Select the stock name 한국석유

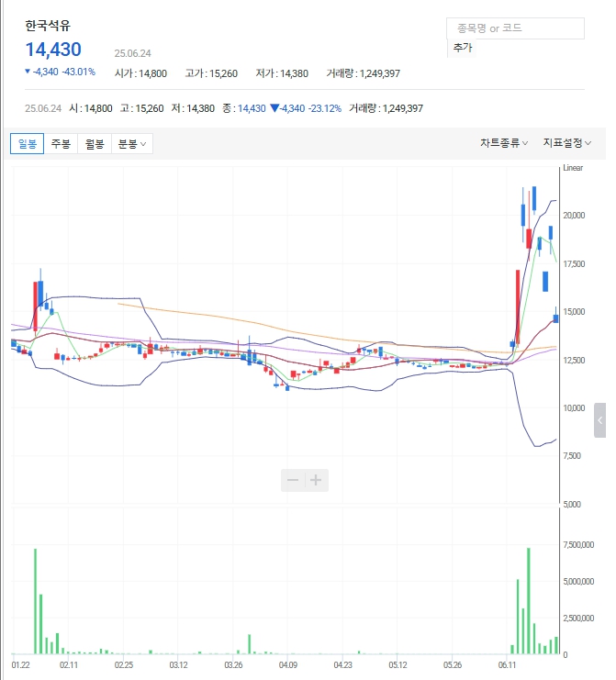click(x=48, y=26)
